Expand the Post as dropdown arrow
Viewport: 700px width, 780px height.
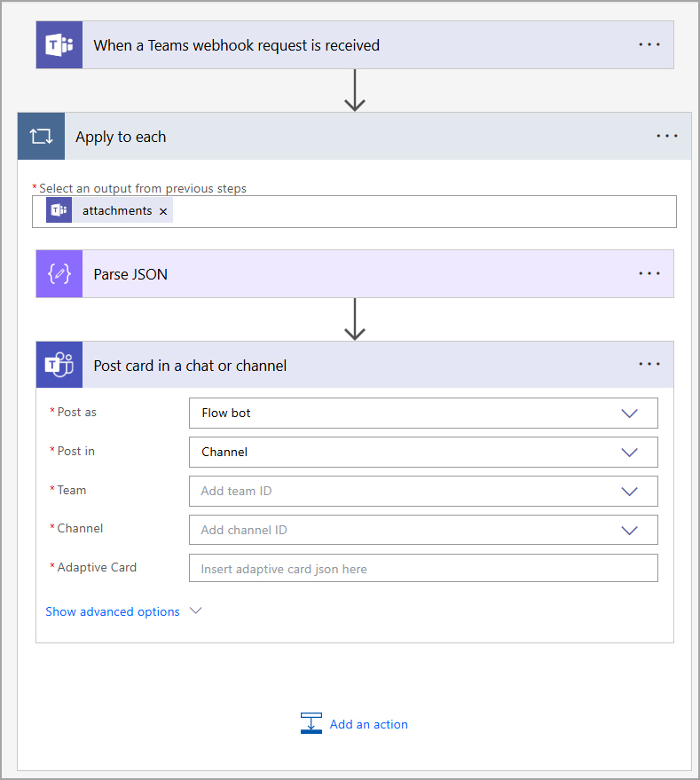click(629, 414)
